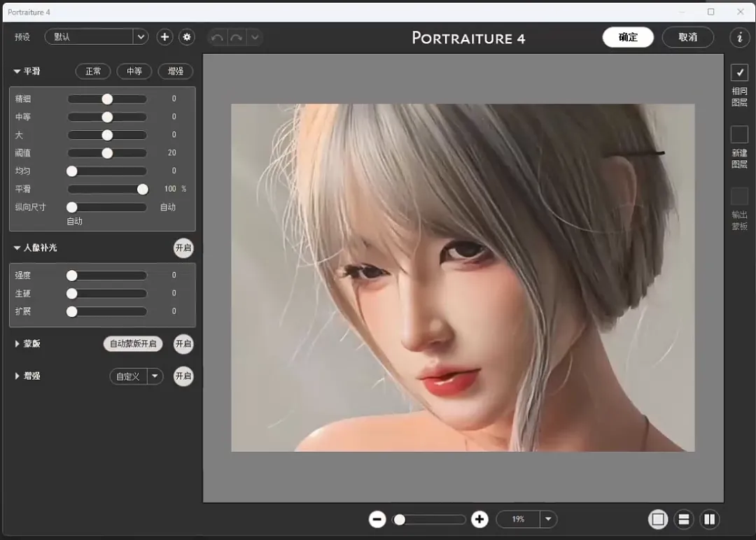The width and height of the screenshot is (756, 540).
Task: Enable the 新建图层 checkbox
Action: tap(739, 134)
